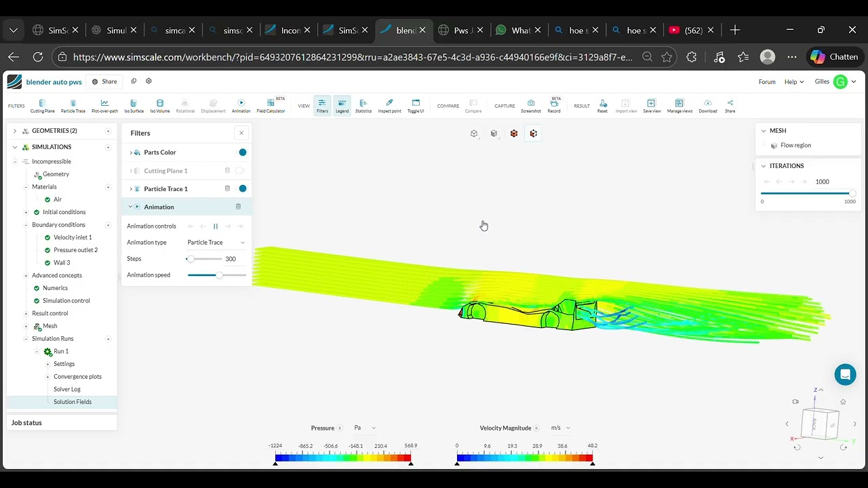Download the simulation results
This screenshot has height=488, width=868.
708,106
